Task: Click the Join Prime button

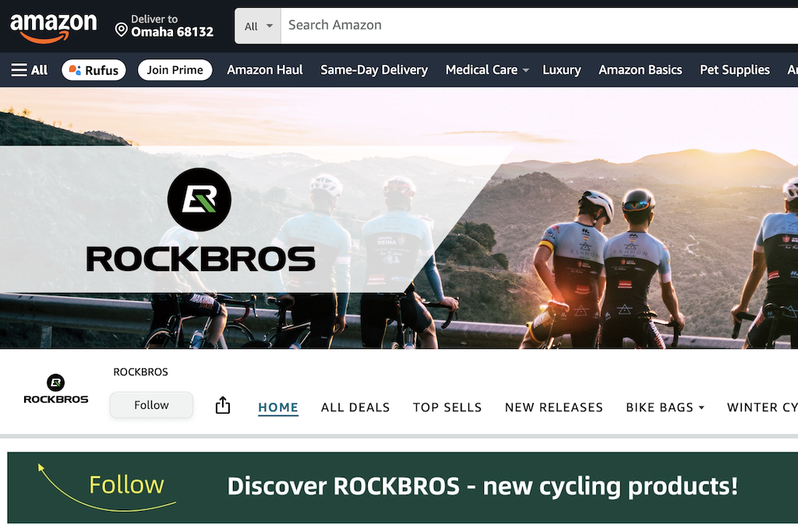Action: click(x=175, y=70)
